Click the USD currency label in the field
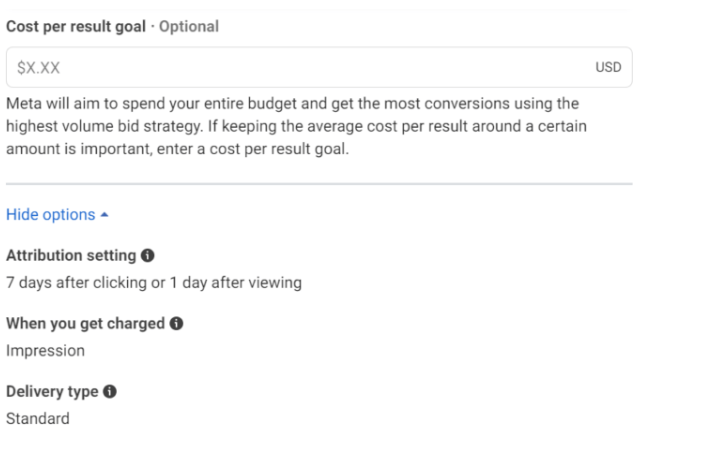 pos(608,68)
